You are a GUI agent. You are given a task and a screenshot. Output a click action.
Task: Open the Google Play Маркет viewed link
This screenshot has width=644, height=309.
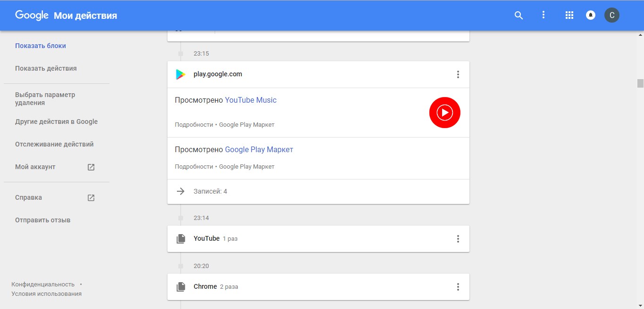coord(259,149)
